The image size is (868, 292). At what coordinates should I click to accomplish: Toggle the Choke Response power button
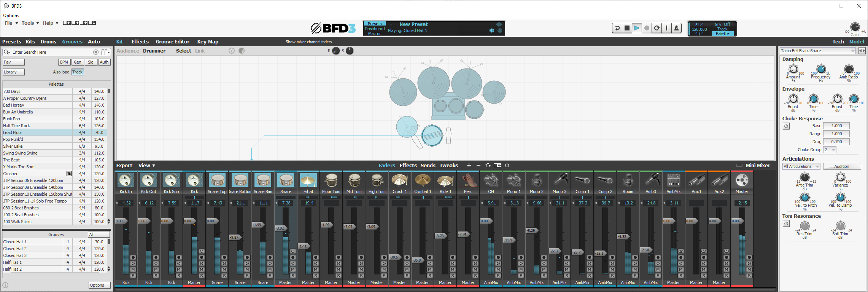click(x=786, y=126)
